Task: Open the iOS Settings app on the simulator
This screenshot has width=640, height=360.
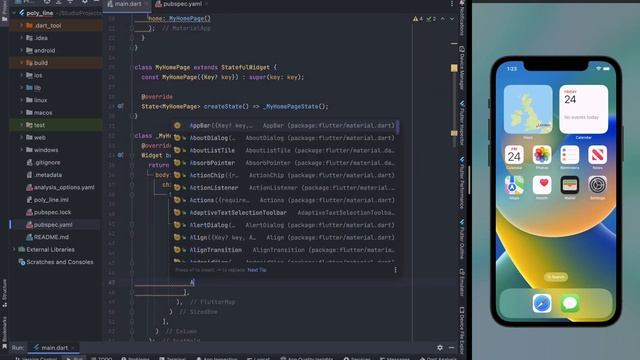Action: click(597, 185)
